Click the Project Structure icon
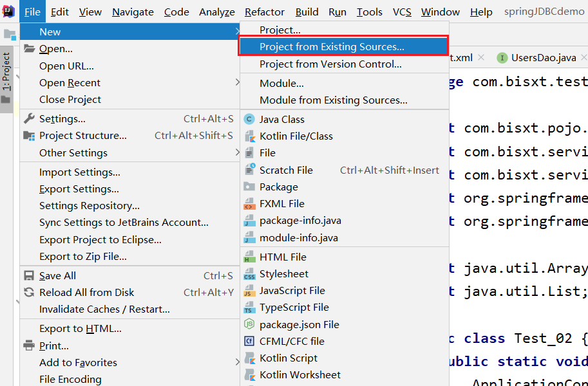Viewport: 588px width, 386px height. point(29,136)
